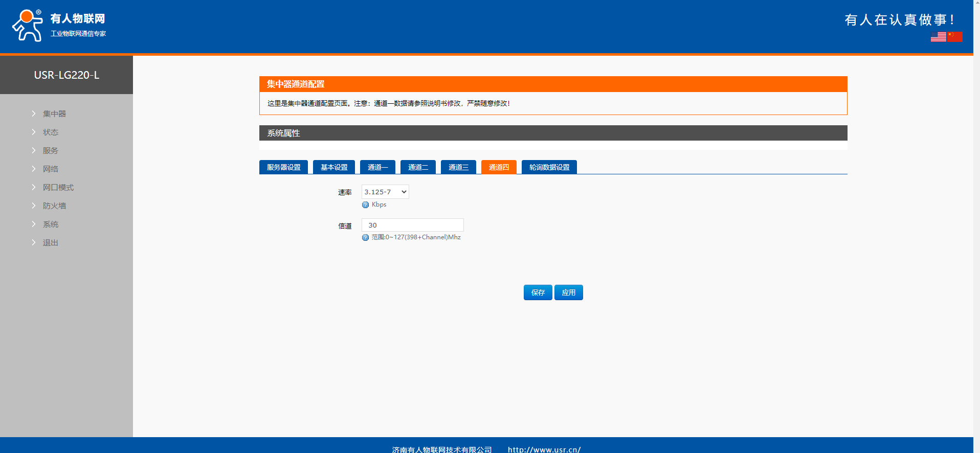Click 退出 to log out
Image resolution: width=980 pixels, height=453 pixels.
click(50, 243)
